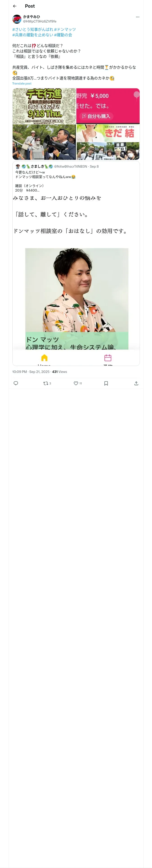Open the pink ¥5,000 image thumbnail
The width and height of the screenshot is (152, 868).
(x=108, y=106)
